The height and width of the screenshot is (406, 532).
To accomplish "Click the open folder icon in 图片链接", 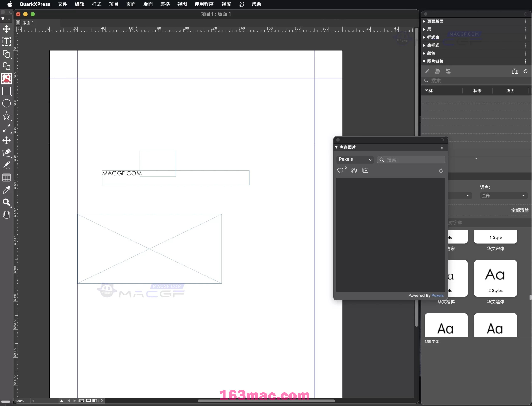I will coord(437,71).
